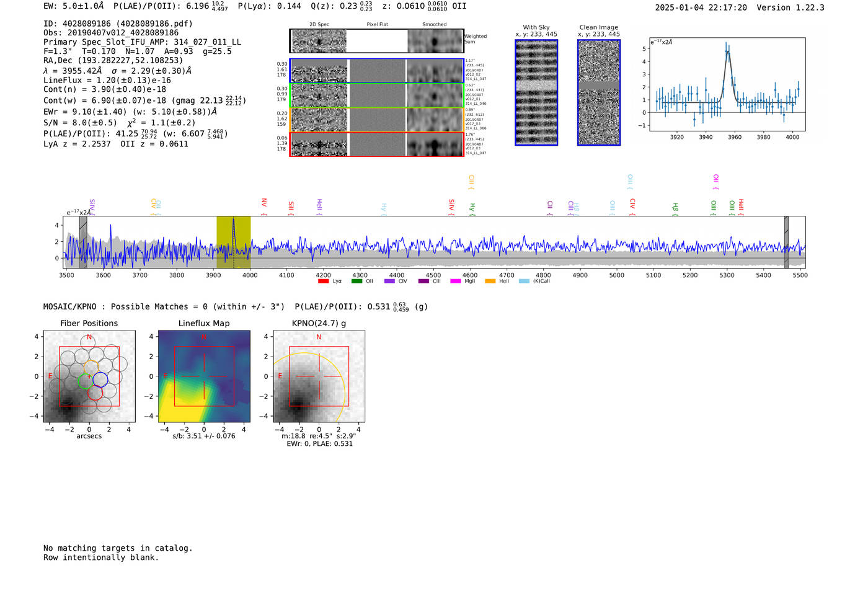Click the light blue (K)CaII legend swatch
Screen dimensions: 868x591
525,281
